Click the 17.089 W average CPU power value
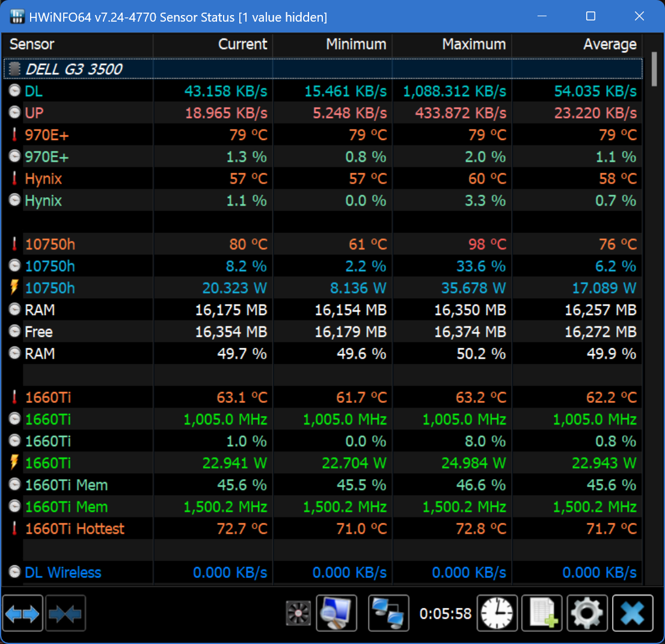The height and width of the screenshot is (644, 665). coord(604,288)
